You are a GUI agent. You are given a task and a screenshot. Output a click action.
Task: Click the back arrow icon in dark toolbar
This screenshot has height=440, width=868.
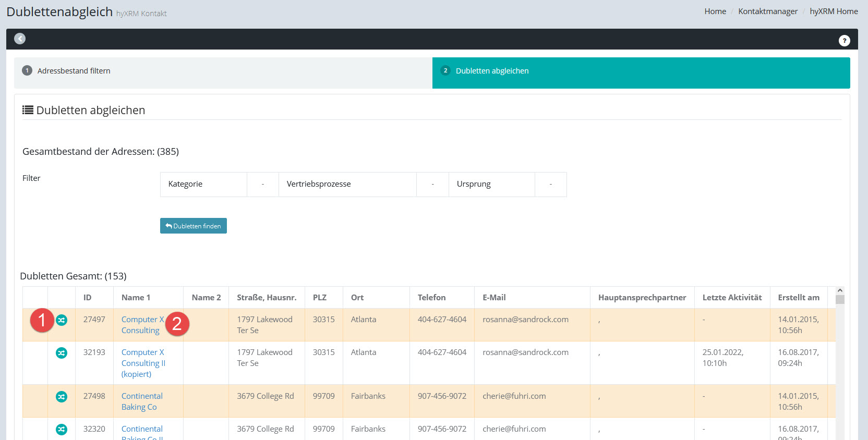20,39
